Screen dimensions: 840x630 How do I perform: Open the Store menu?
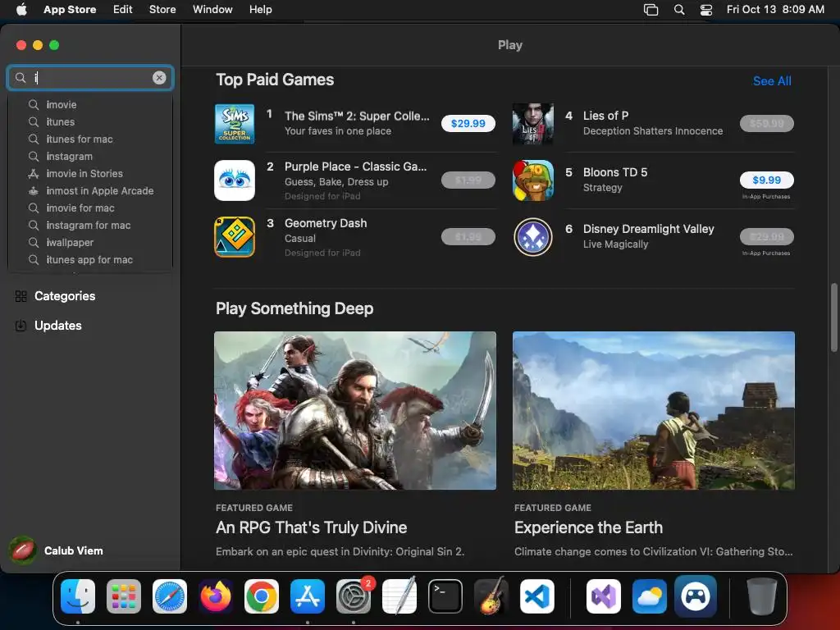(x=162, y=9)
